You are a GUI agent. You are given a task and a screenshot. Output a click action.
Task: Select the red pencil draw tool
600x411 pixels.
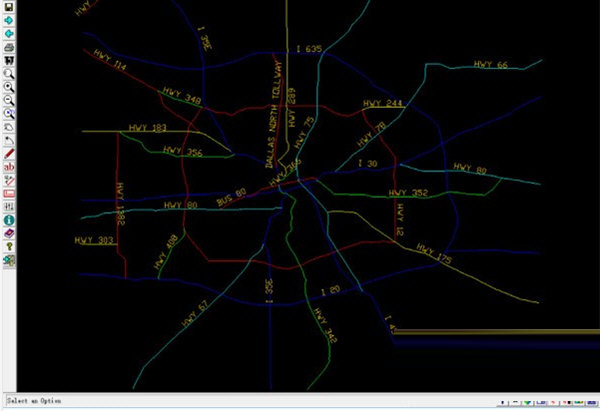tap(9, 153)
